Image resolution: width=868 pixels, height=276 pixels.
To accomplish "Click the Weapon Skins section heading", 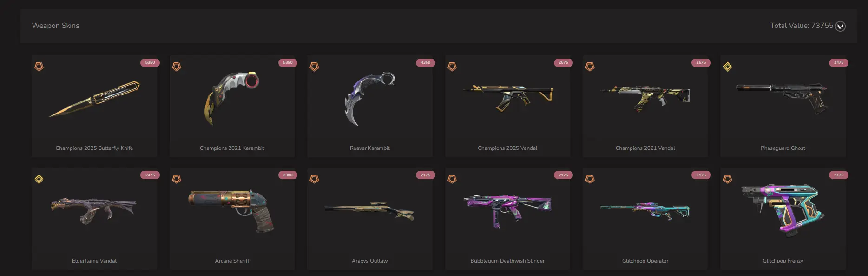I will coord(55,26).
